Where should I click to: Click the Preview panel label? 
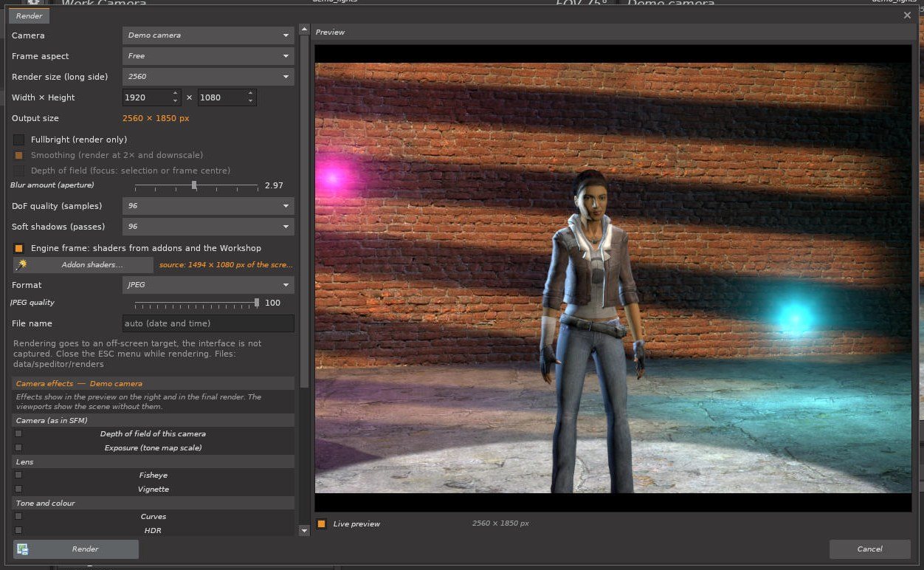(x=330, y=32)
